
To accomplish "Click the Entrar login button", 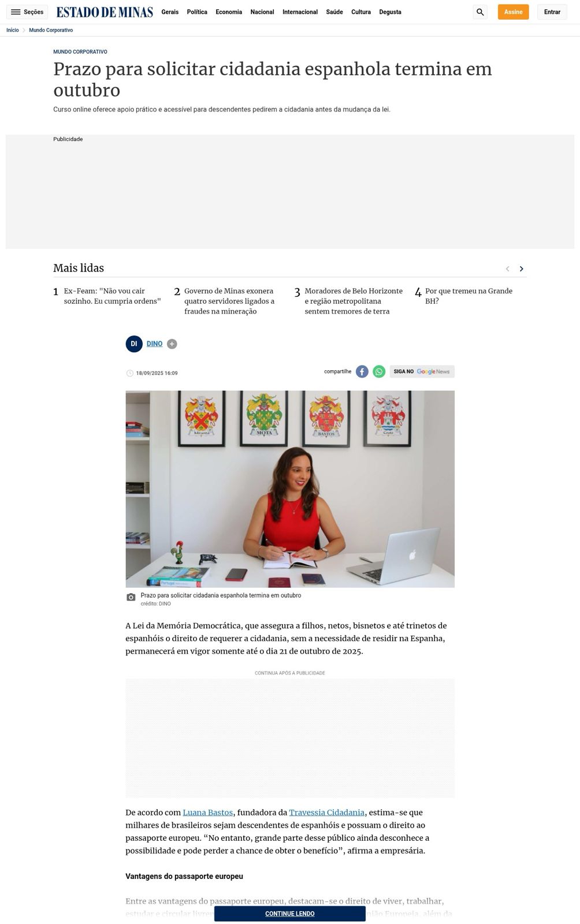I will click(552, 12).
